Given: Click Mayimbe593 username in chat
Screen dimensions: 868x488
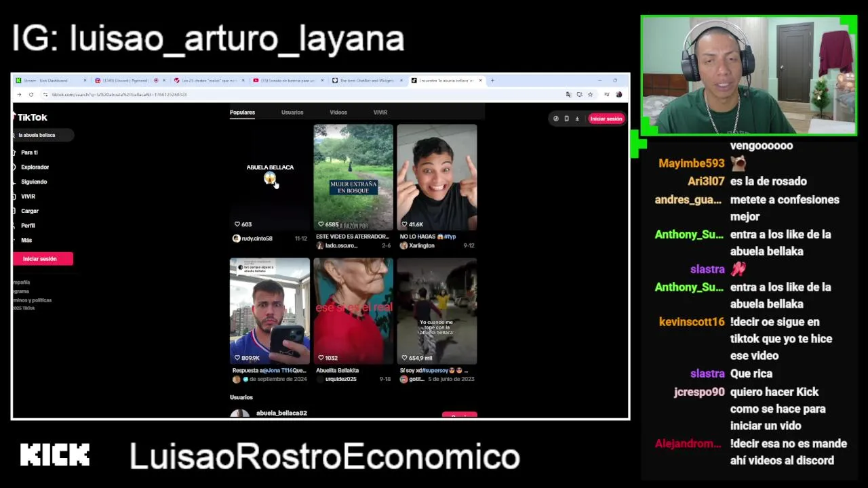Looking at the screenshot, I should [x=692, y=163].
